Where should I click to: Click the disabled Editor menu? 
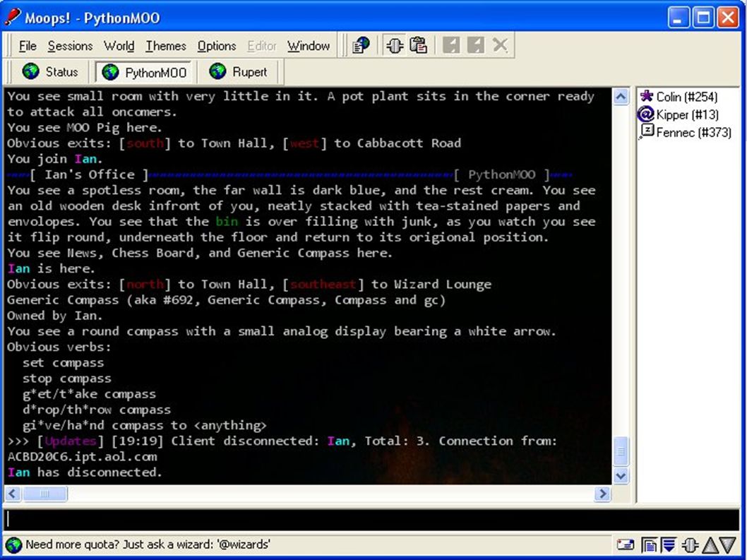click(x=261, y=46)
